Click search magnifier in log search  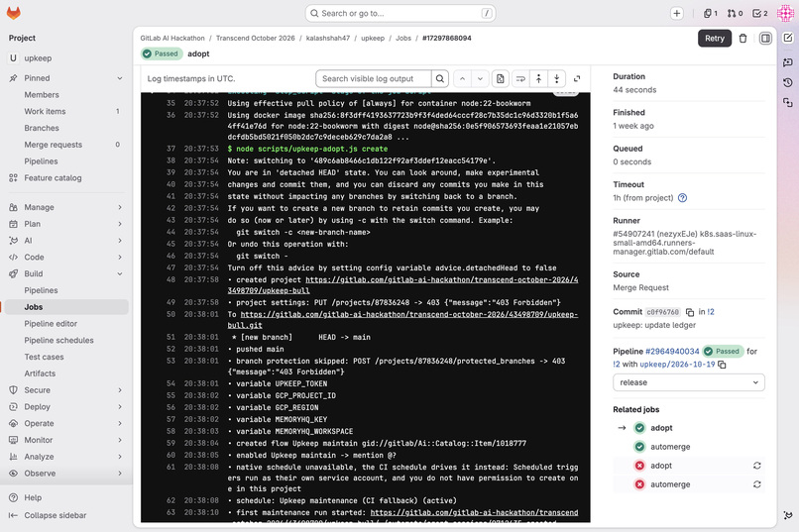coord(440,79)
